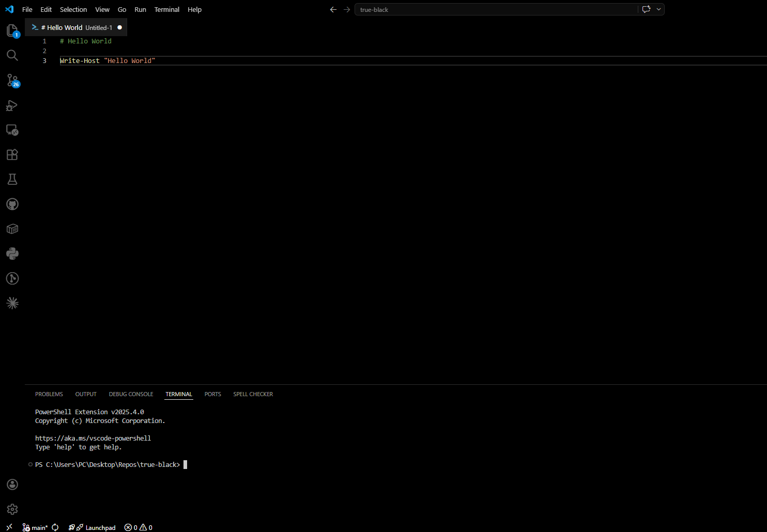Screen dimensions: 767x532
Task: Open the Python view
Action: click(x=12, y=254)
